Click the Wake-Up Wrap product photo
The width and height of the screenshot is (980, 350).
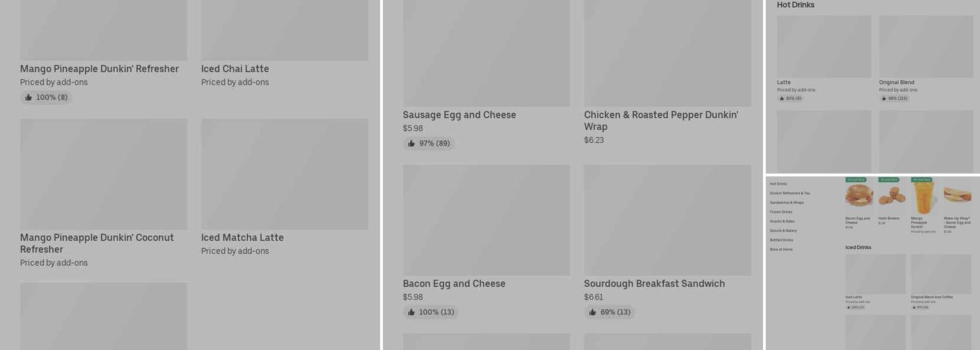tap(958, 195)
